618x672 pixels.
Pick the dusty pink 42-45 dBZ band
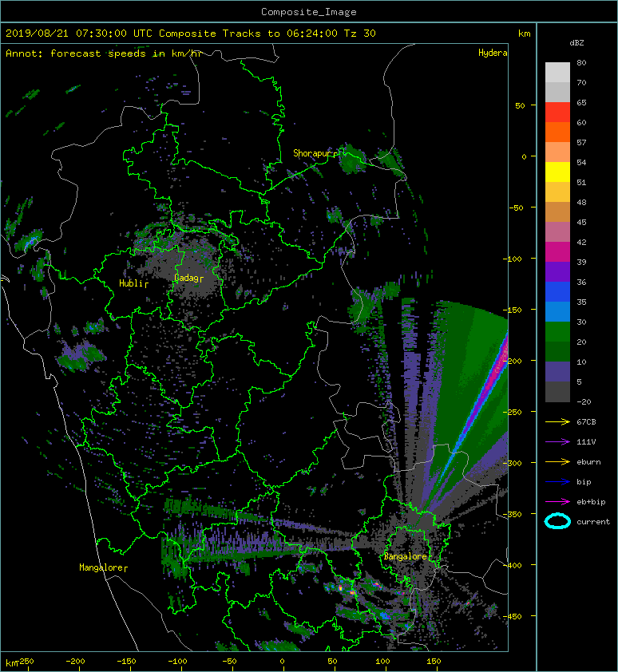(557, 232)
